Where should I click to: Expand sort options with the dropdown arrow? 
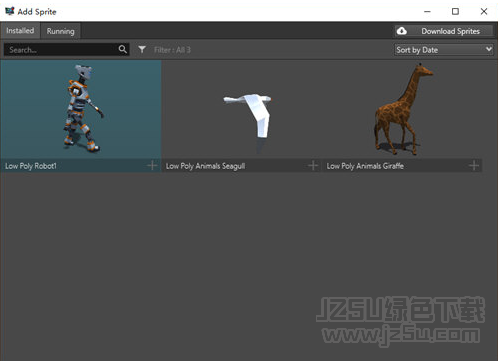pos(488,49)
